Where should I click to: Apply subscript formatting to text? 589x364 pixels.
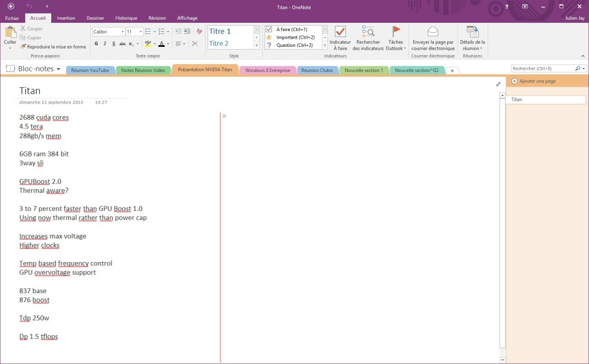click(130, 43)
